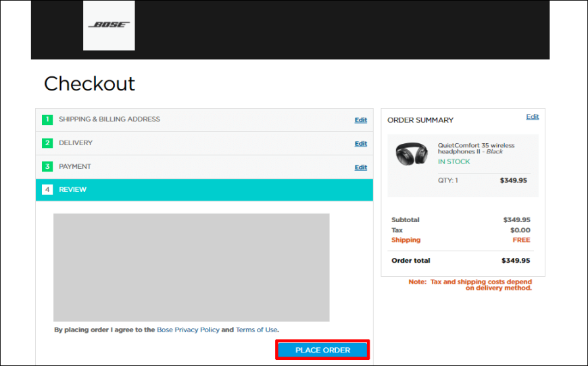This screenshot has width=588, height=366.
Task: Edit the Delivery step
Action: tap(361, 143)
